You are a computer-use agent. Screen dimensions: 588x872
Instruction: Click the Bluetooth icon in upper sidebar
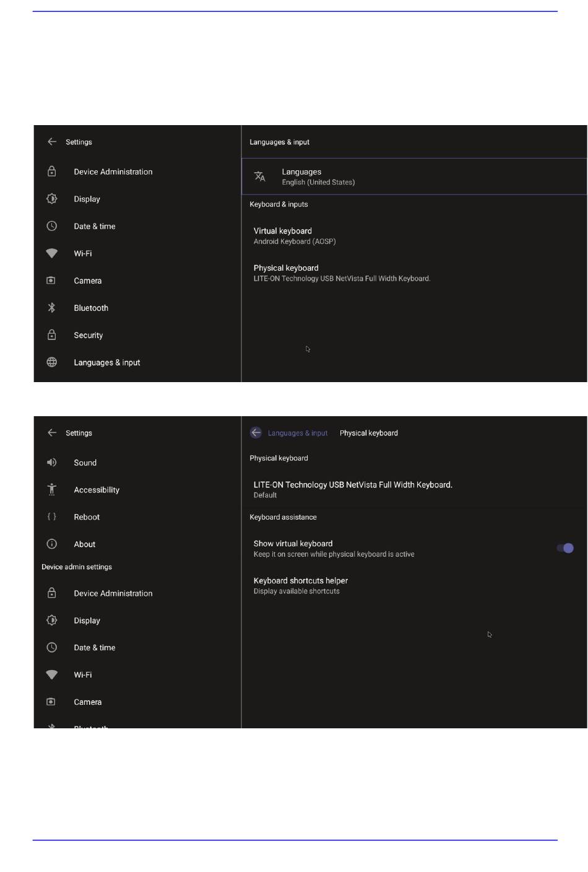tap(52, 308)
